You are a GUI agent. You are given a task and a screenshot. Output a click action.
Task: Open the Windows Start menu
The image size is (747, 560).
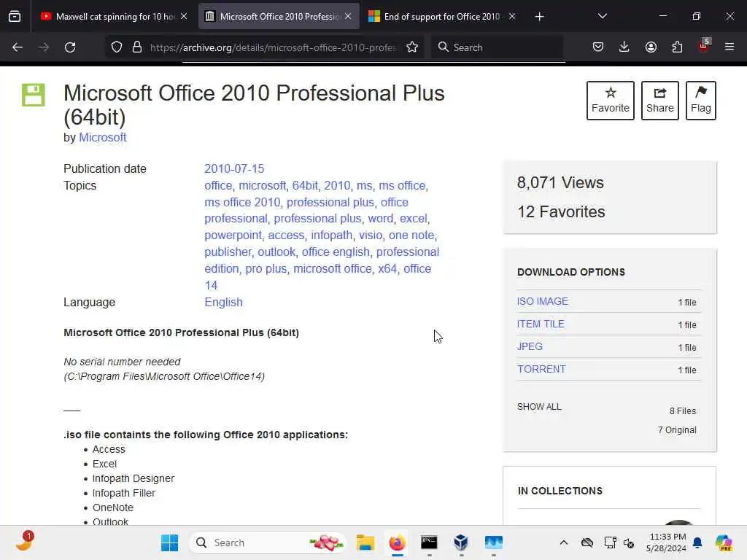pyautogui.click(x=169, y=542)
